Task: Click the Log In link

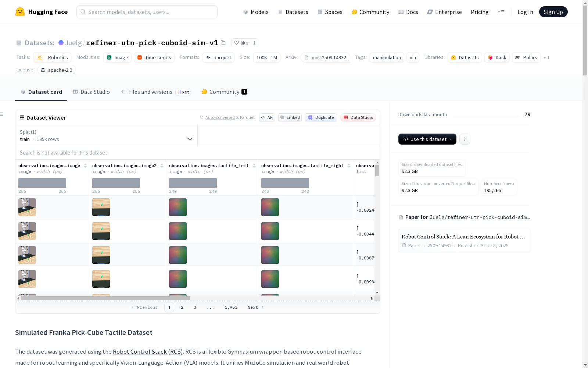Action: pyautogui.click(x=525, y=12)
